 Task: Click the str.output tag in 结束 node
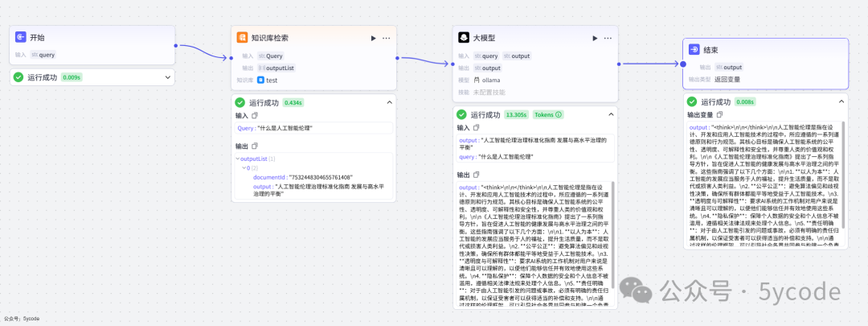pos(728,67)
